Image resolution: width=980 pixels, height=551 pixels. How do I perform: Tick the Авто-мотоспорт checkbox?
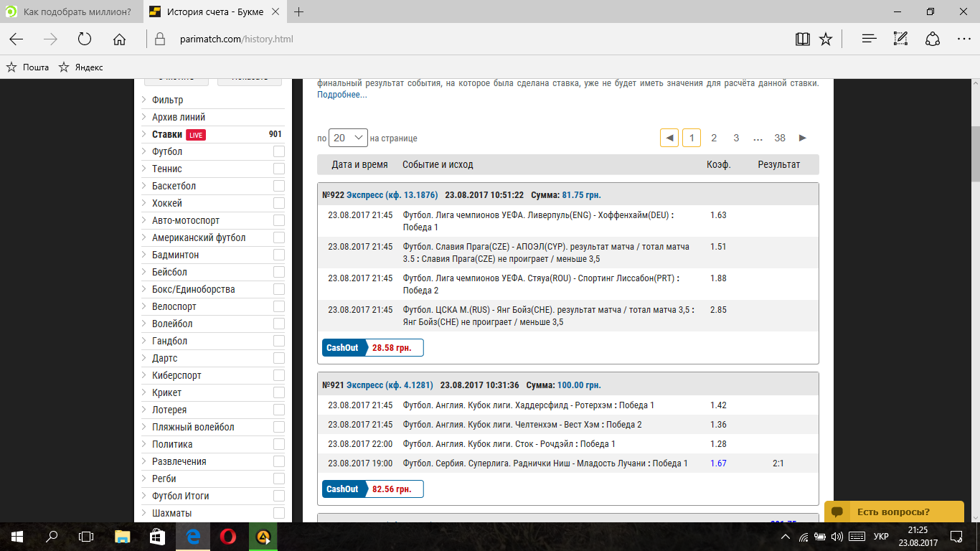tap(279, 220)
